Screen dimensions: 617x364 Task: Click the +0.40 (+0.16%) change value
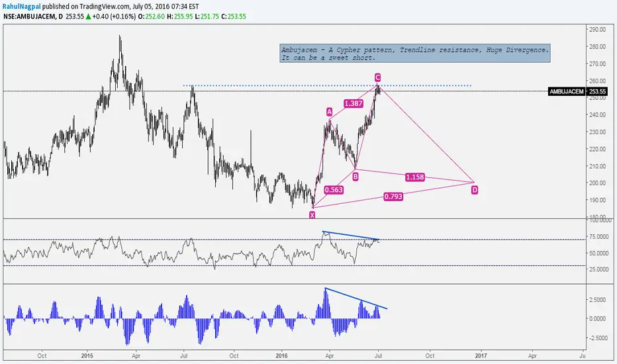coord(114,17)
